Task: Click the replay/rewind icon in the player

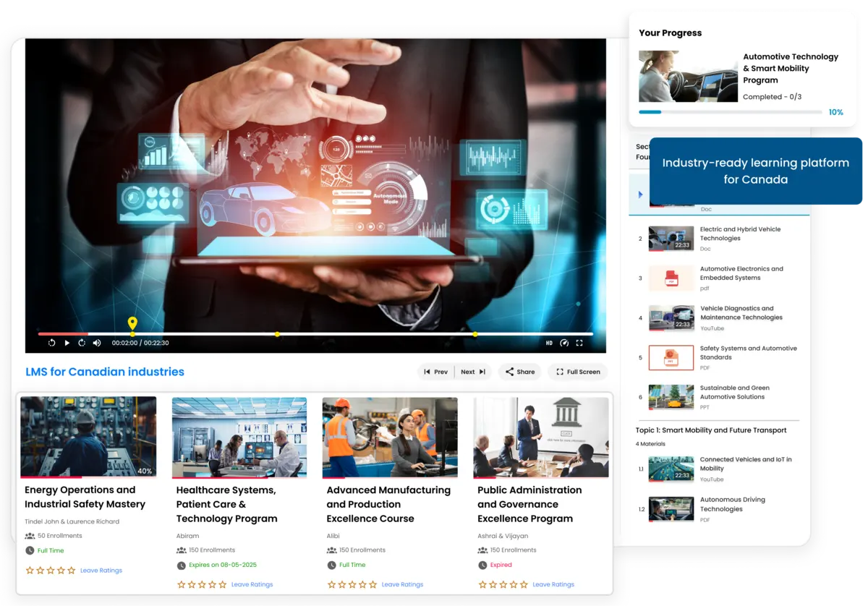Action: pyautogui.click(x=51, y=343)
